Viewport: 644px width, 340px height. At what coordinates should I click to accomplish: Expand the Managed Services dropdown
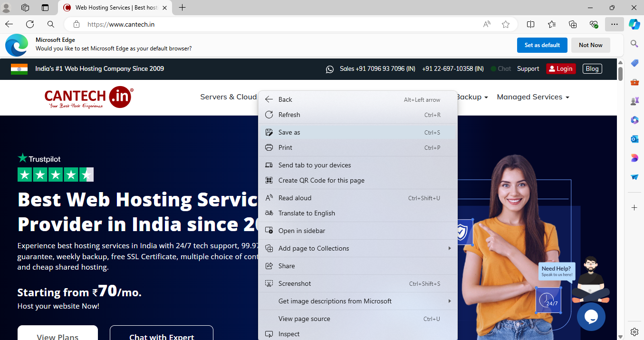click(533, 97)
